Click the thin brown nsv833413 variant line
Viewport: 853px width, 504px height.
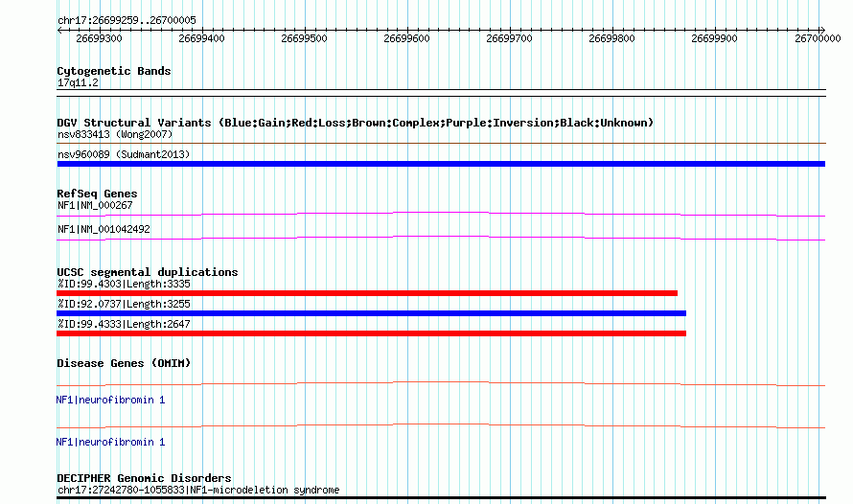tap(441, 144)
